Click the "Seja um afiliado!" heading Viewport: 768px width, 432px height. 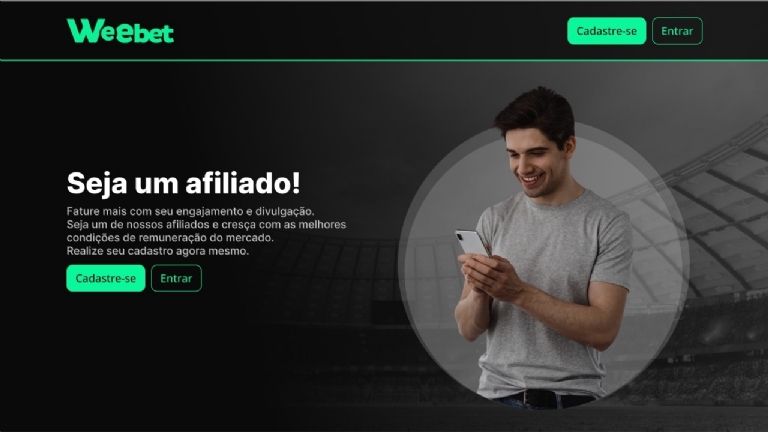183,183
